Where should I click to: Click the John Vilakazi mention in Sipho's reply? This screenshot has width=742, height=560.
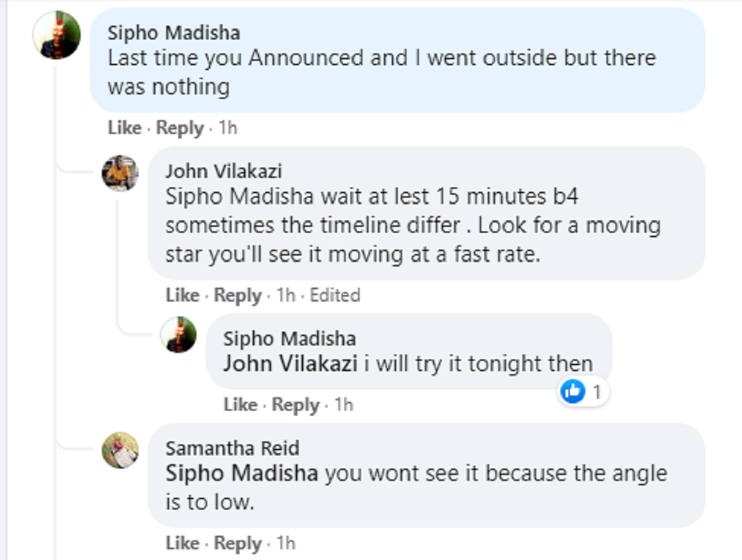coord(290,364)
